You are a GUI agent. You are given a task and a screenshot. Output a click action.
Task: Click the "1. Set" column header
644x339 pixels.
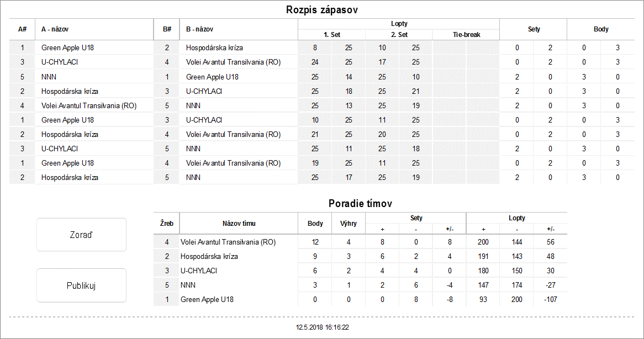[331, 35]
